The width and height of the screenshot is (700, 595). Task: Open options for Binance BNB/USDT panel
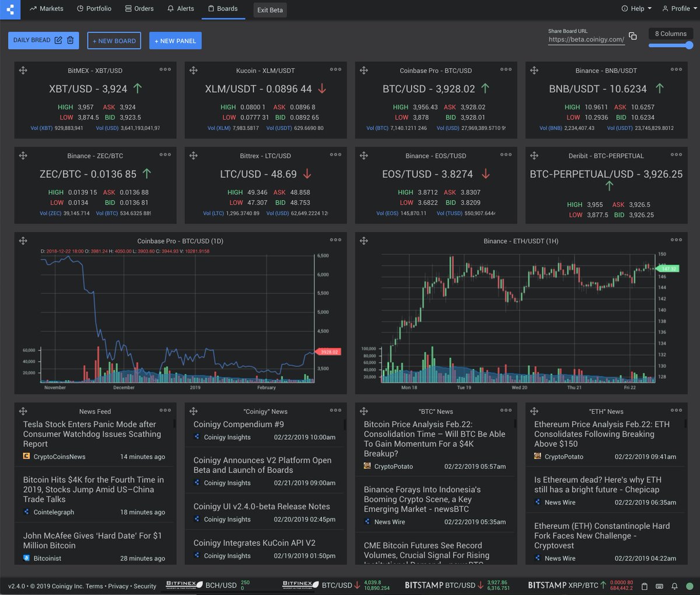click(676, 69)
